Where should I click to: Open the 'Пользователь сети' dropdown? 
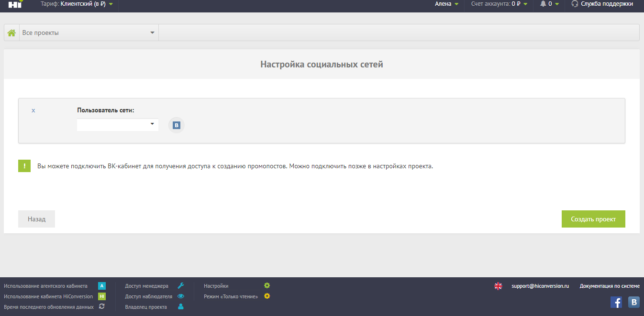coord(118,125)
